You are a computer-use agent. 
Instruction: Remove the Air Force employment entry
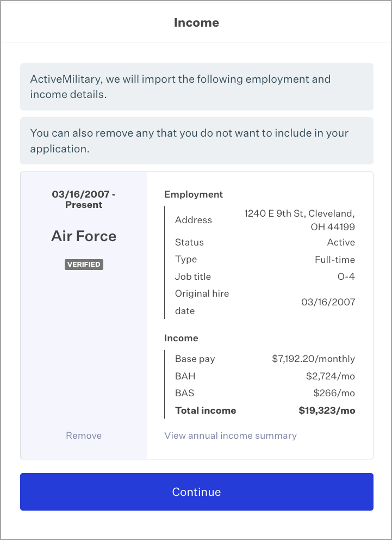[x=84, y=435]
